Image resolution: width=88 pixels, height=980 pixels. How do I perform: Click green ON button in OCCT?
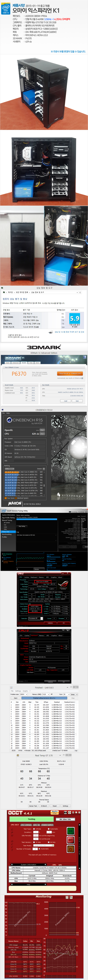[x=71, y=831]
